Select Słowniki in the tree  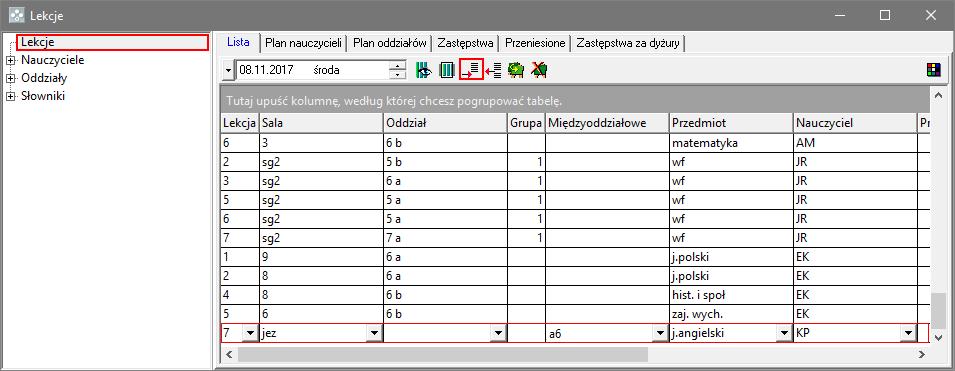pos(43,96)
